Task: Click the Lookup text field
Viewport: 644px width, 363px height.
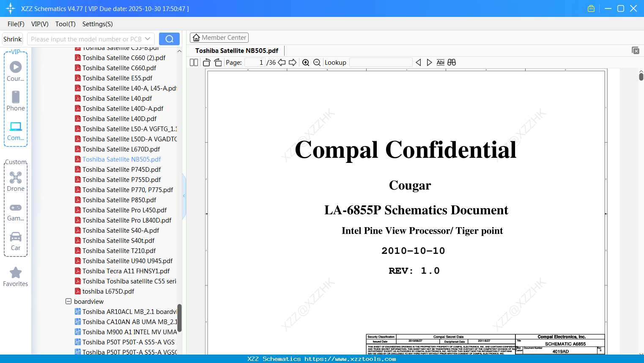Action: click(x=381, y=63)
